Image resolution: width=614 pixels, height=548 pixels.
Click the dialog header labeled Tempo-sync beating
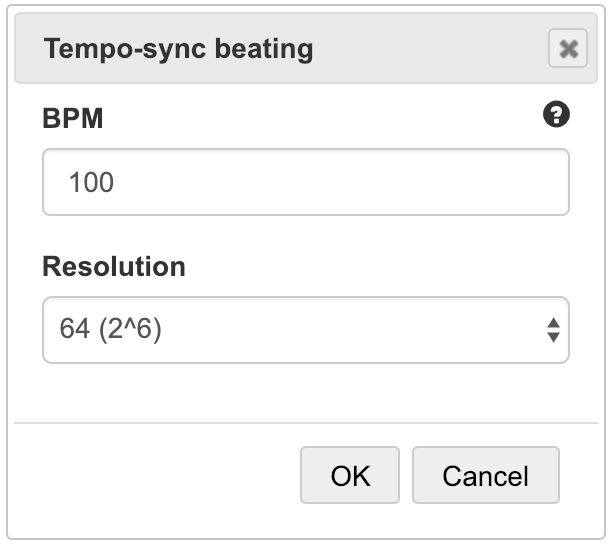point(180,48)
